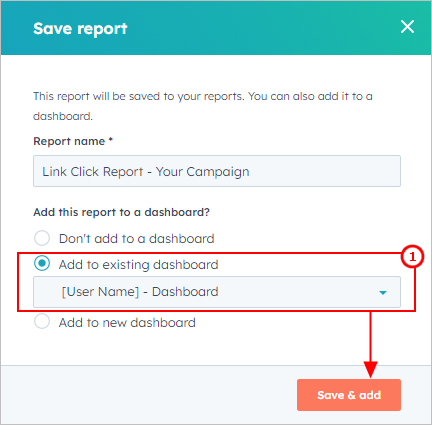Viewport: 432px width, 425px height.
Task: Click the red arrowhead pointing to Save & add
Action: coord(370,369)
